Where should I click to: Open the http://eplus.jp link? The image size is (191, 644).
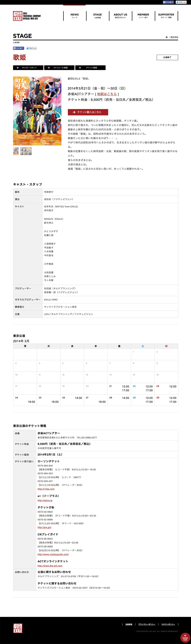[x=45, y=500]
